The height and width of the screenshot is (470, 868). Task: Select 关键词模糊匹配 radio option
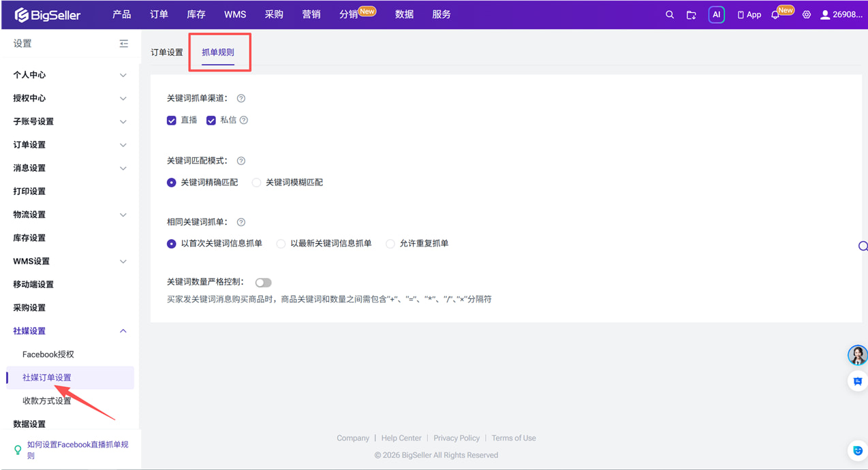coord(256,183)
